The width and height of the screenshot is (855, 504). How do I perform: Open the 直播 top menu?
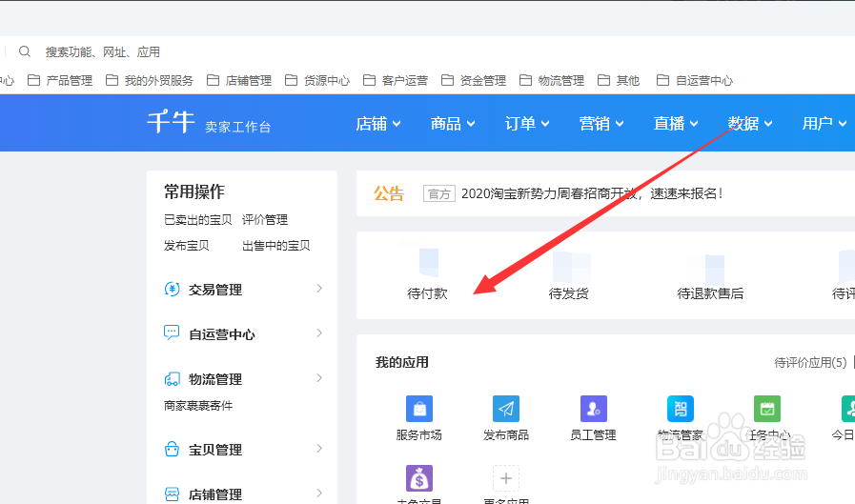(676, 124)
